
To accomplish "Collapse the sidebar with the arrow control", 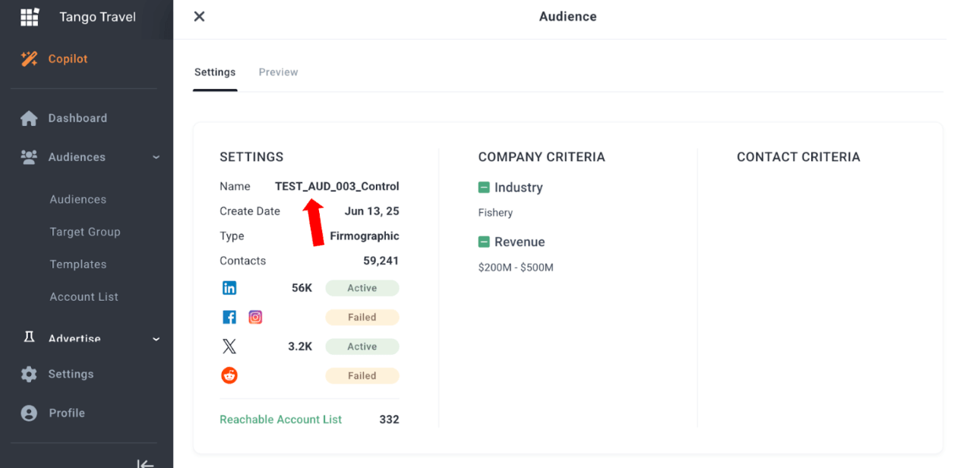I will [x=144, y=463].
